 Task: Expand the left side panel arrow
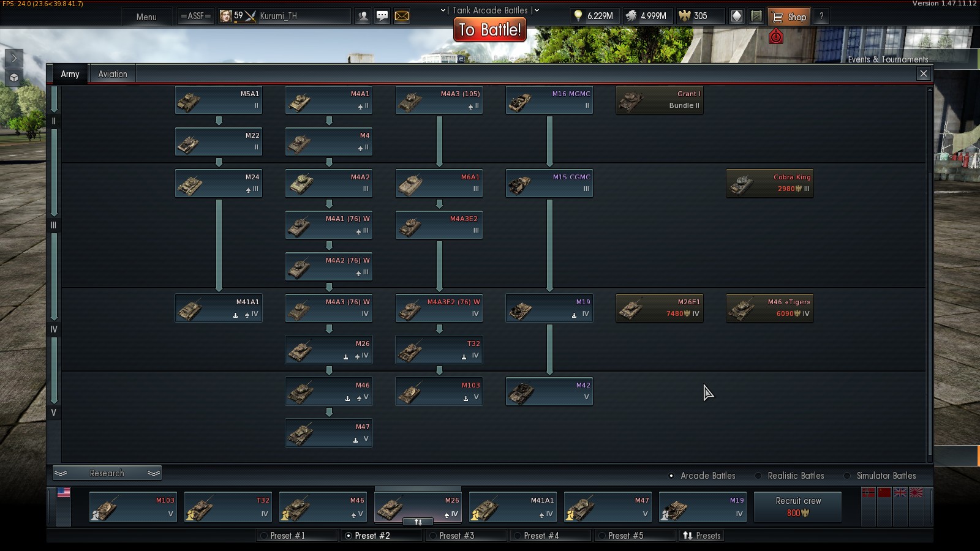point(14,58)
